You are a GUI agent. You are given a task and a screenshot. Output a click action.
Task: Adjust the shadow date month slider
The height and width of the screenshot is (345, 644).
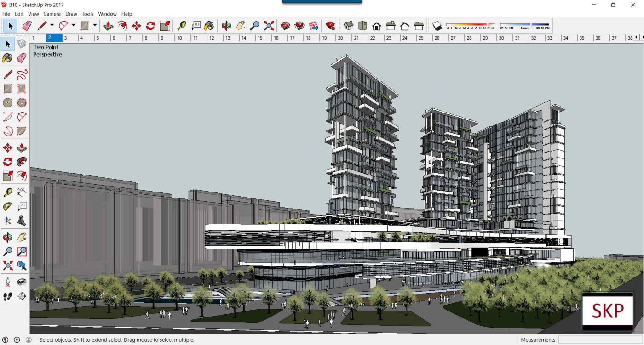click(x=470, y=24)
